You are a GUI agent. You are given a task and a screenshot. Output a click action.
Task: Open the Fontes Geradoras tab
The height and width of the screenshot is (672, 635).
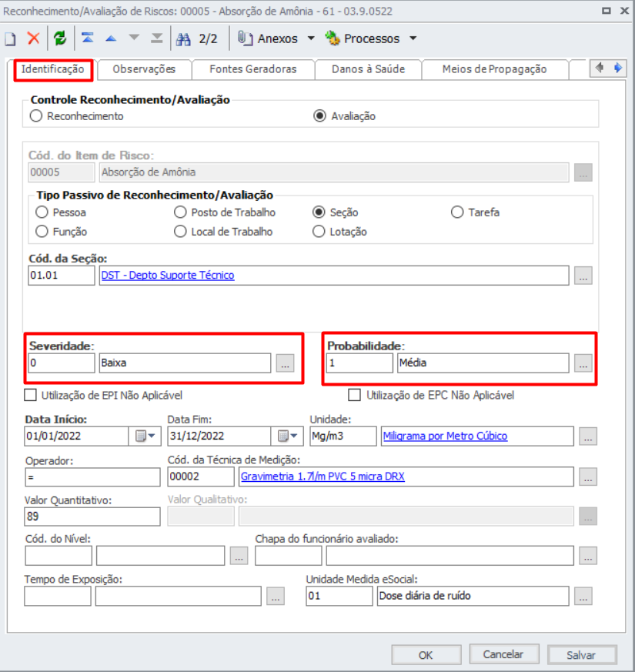point(253,69)
